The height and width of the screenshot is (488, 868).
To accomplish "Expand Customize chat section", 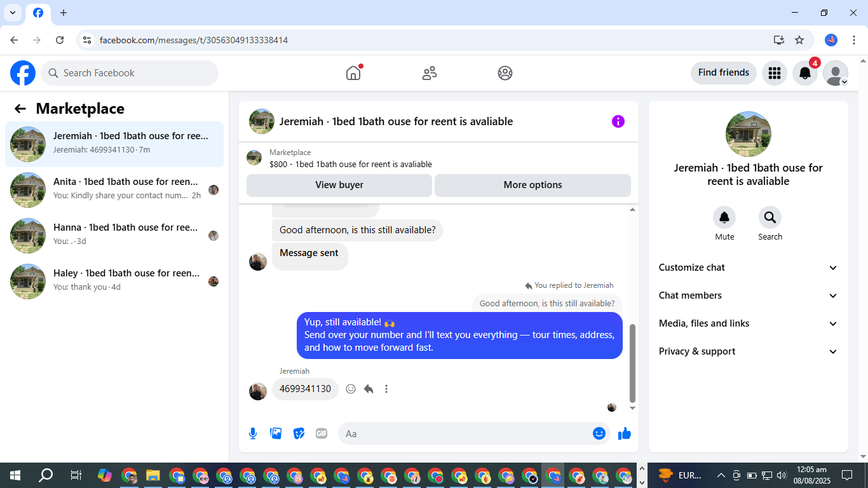I will pyautogui.click(x=749, y=268).
